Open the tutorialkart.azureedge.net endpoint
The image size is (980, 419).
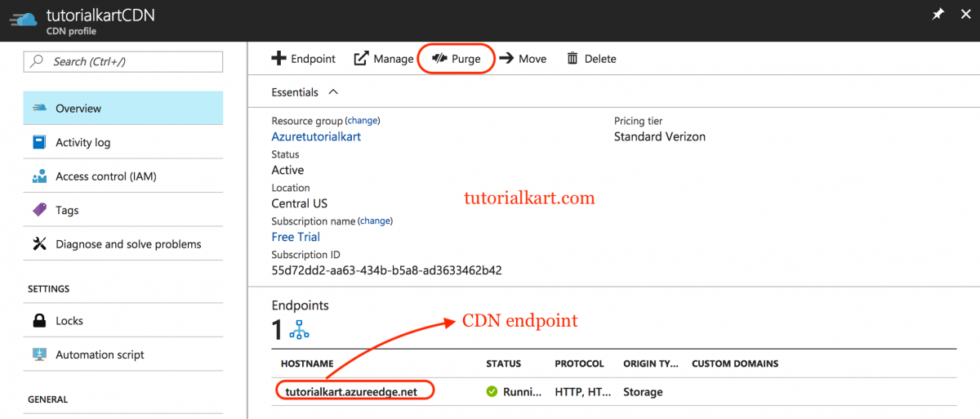tap(351, 392)
